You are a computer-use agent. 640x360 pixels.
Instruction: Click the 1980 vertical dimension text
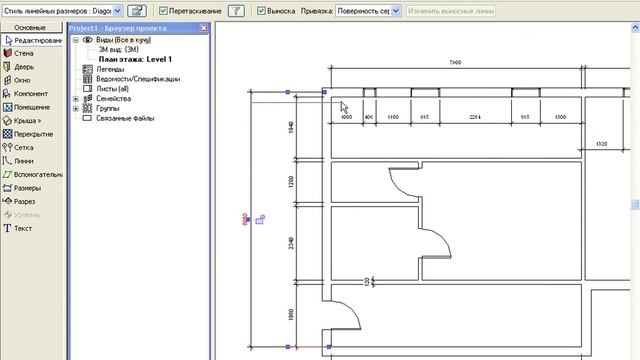click(x=291, y=314)
